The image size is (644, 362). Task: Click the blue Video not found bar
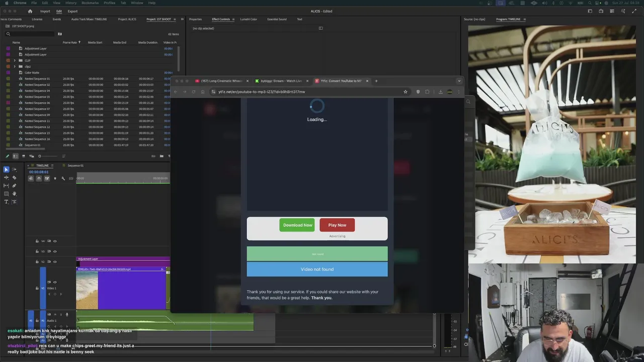[317, 269]
